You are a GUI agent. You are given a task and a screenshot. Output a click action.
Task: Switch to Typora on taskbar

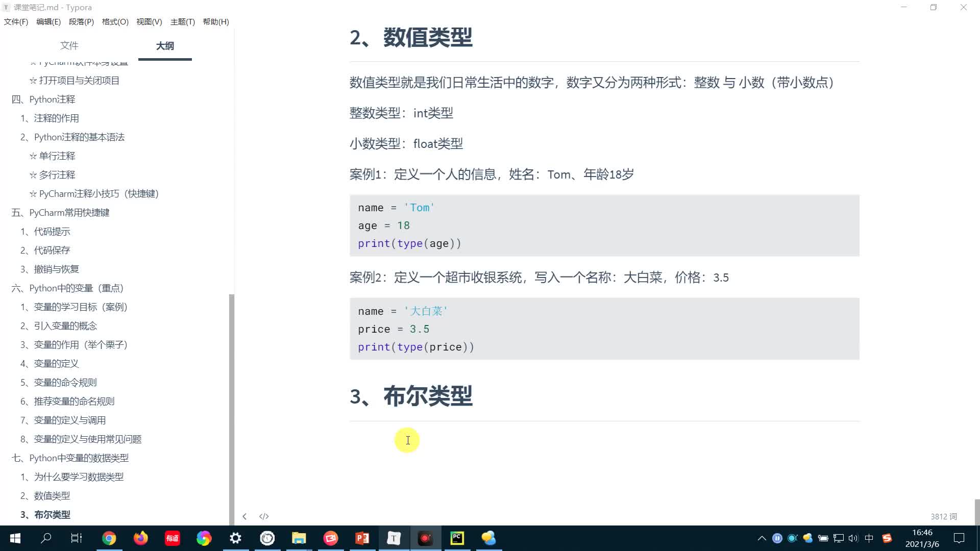[x=394, y=538]
